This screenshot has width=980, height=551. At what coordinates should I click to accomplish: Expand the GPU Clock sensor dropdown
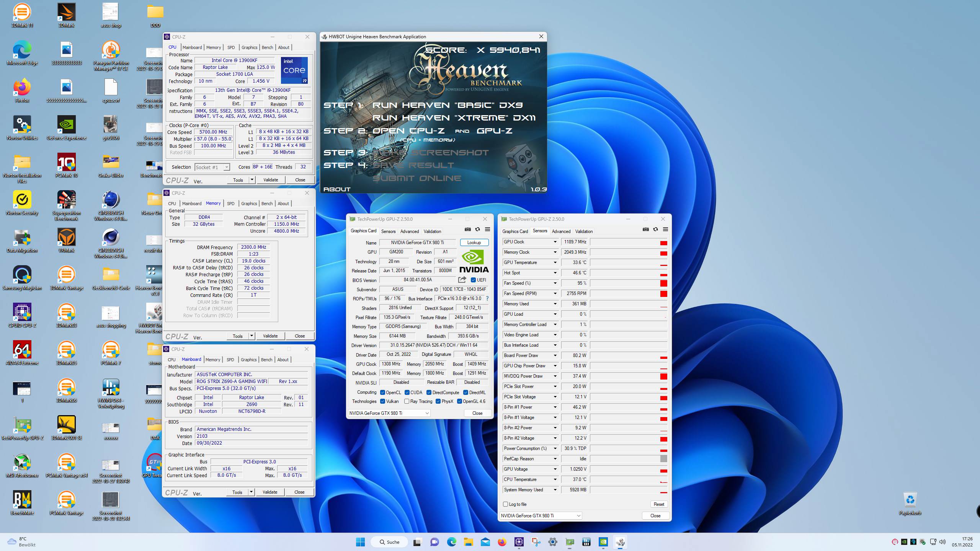click(555, 242)
